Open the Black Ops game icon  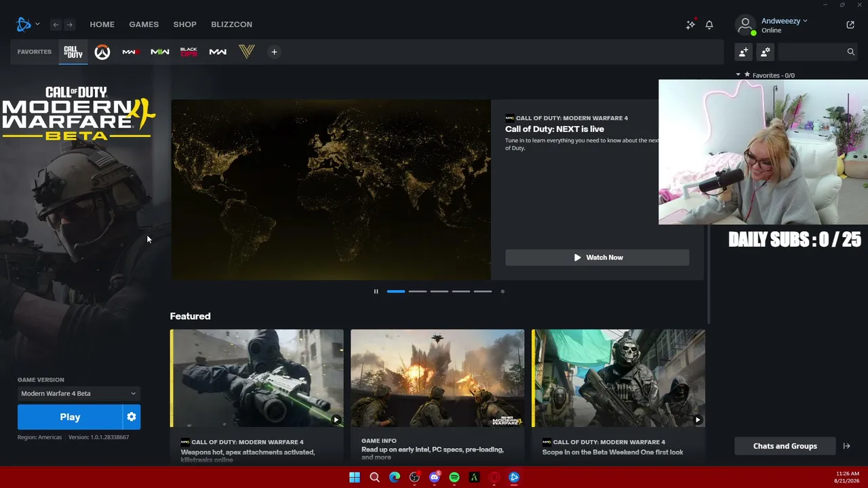click(x=189, y=52)
